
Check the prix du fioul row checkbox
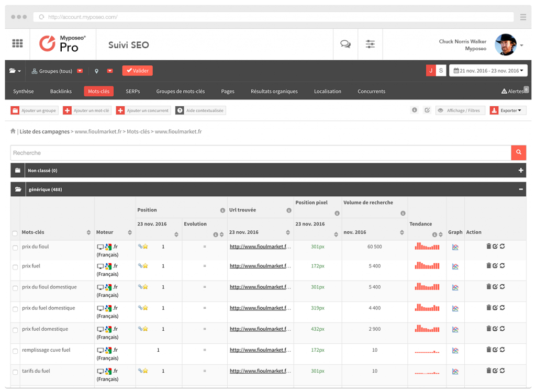(15, 248)
